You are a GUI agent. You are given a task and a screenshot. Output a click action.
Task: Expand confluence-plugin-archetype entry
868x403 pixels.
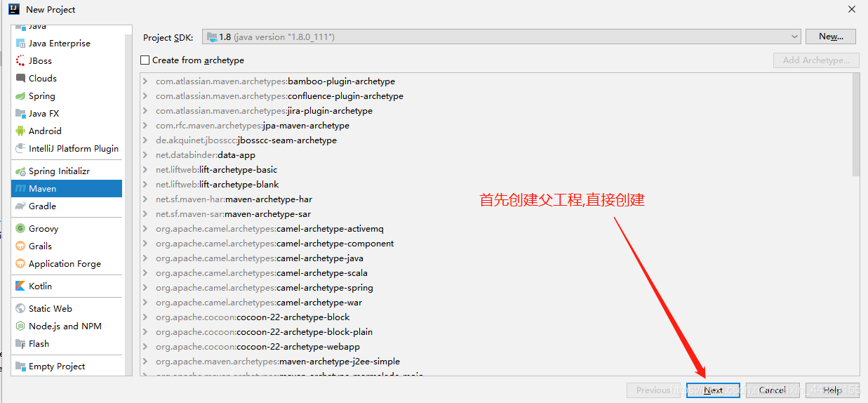[x=145, y=96]
